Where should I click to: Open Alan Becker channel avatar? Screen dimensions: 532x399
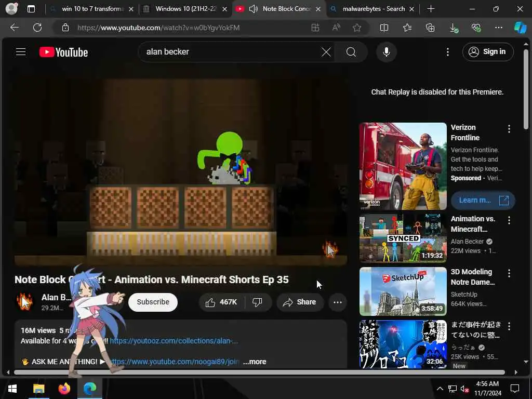click(24, 302)
